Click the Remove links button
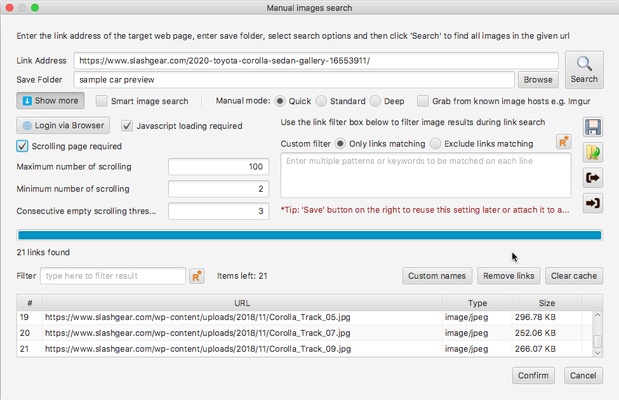This screenshot has height=400, width=619. [x=508, y=276]
